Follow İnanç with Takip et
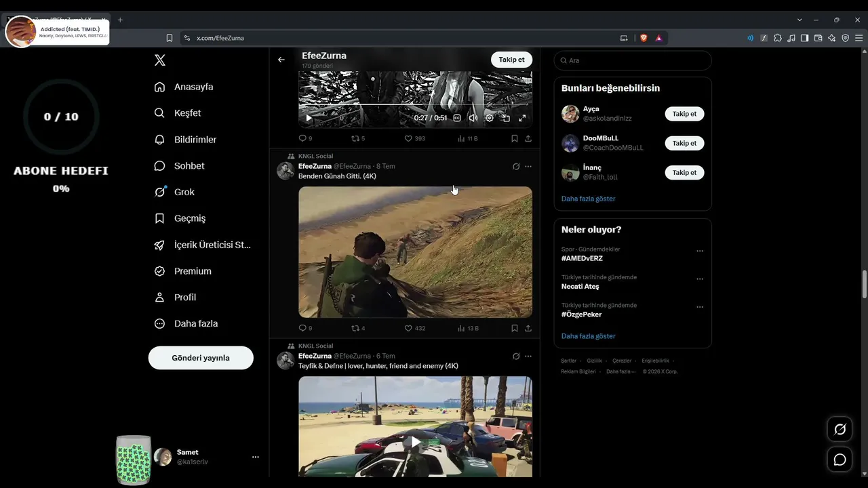This screenshot has width=868, height=488. pos(684,173)
